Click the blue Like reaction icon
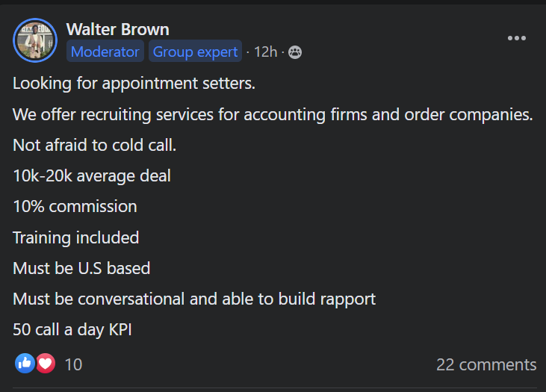The height and width of the screenshot is (392, 546). 25,364
